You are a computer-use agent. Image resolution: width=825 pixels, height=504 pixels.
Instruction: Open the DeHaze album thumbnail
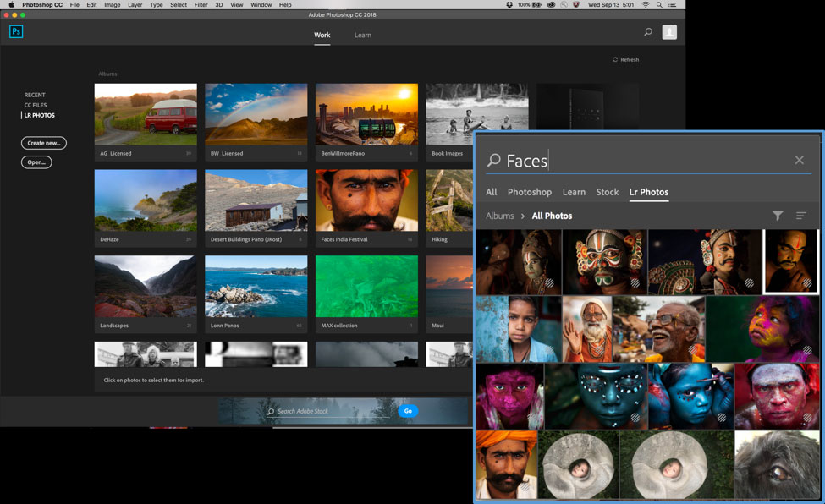point(146,200)
